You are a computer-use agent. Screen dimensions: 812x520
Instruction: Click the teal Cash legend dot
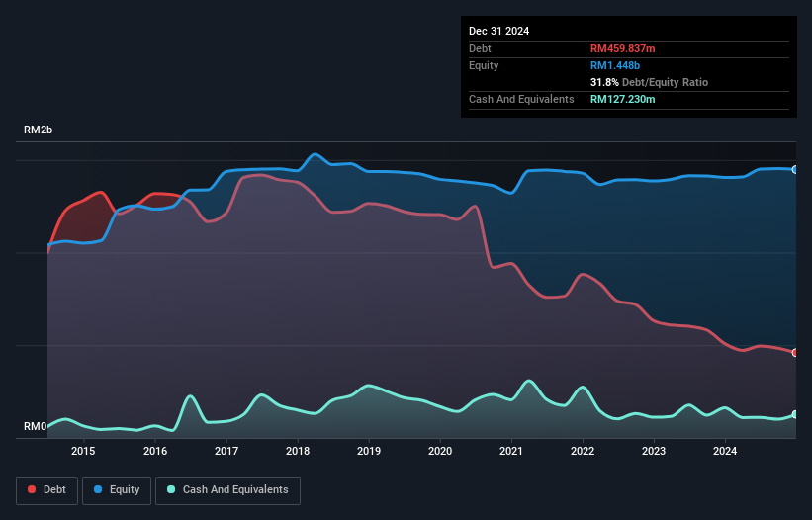pyautogui.click(x=171, y=489)
